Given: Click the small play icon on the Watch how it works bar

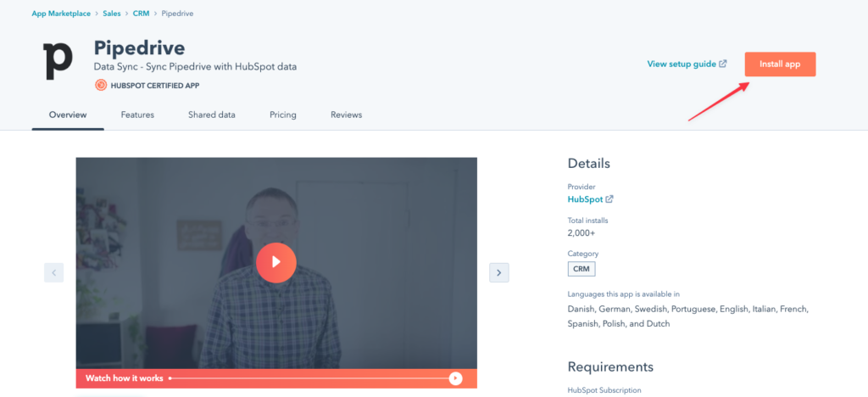Looking at the screenshot, I should (455, 378).
